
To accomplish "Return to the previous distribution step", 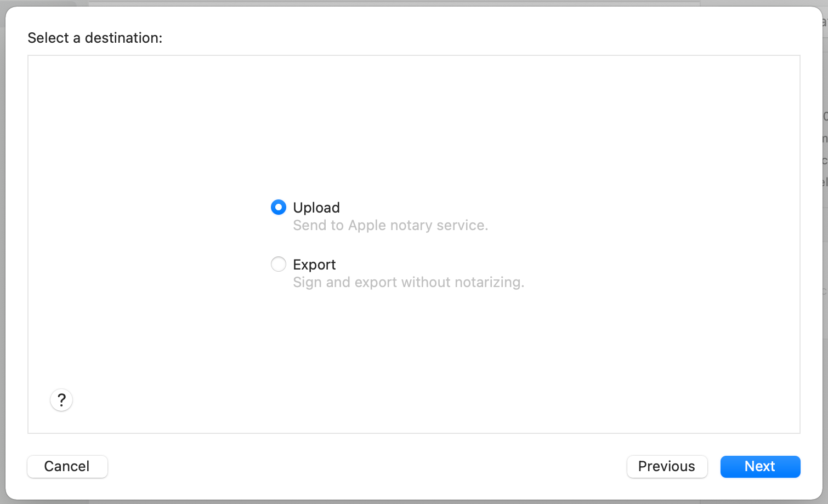I will click(x=667, y=466).
